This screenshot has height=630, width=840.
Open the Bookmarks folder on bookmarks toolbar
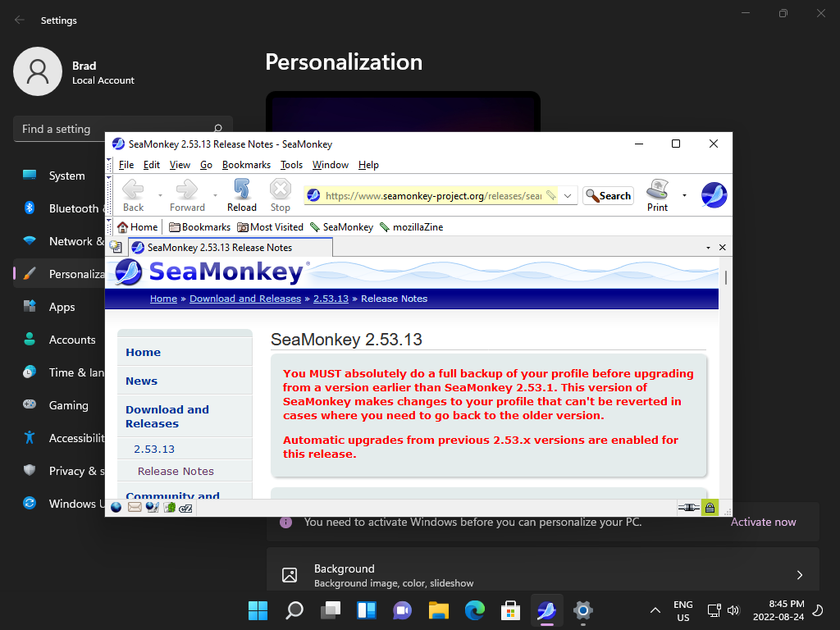pyautogui.click(x=199, y=227)
